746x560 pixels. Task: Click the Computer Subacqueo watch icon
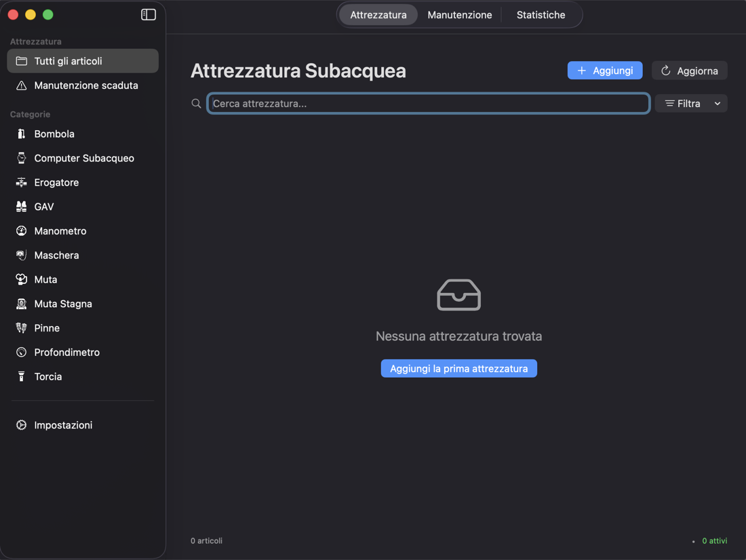pyautogui.click(x=22, y=159)
